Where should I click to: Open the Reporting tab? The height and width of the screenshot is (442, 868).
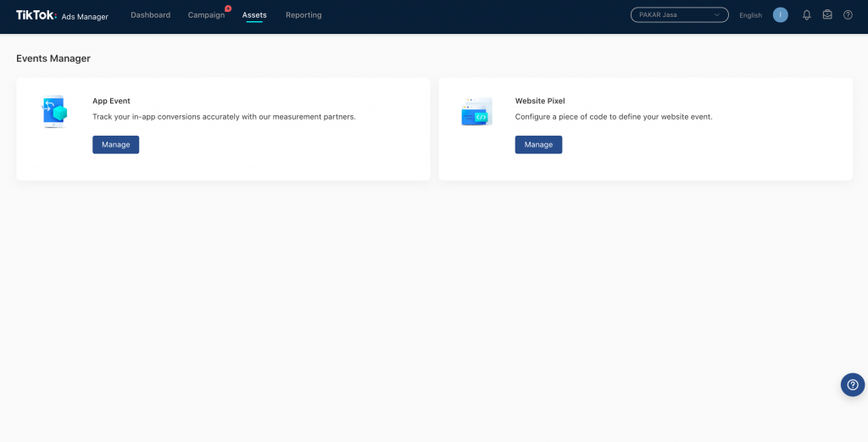click(303, 15)
